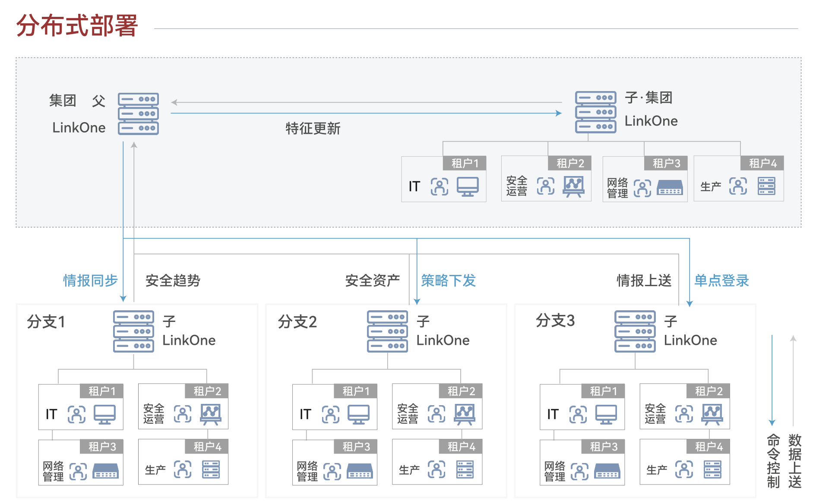This screenshot has height=504, width=816.
Task: Click the 分布式部署 page title
Action: pyautogui.click(x=77, y=25)
